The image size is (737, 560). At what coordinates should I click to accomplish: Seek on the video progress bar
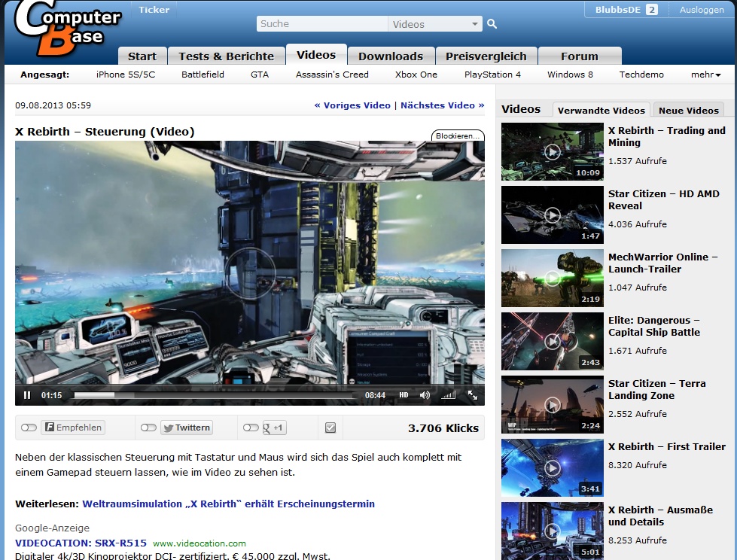(x=215, y=395)
